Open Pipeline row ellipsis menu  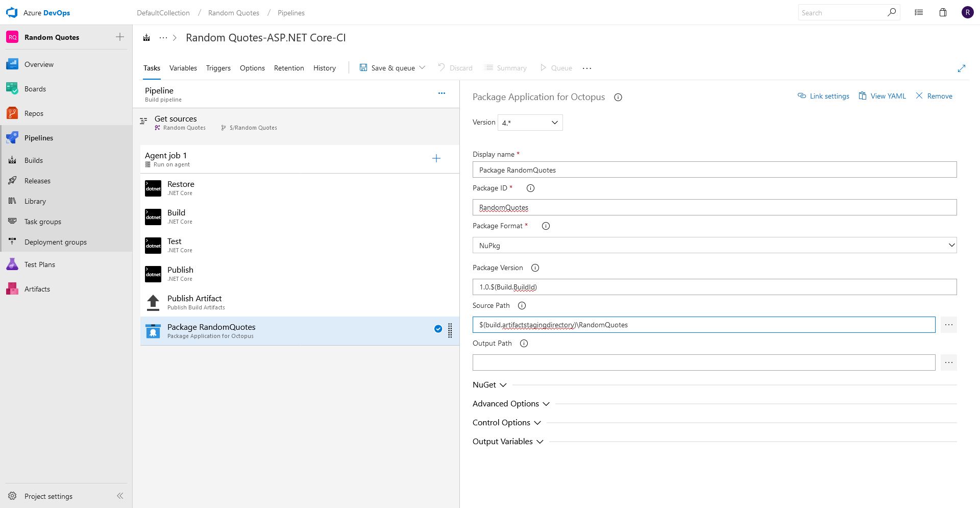pyautogui.click(x=442, y=93)
